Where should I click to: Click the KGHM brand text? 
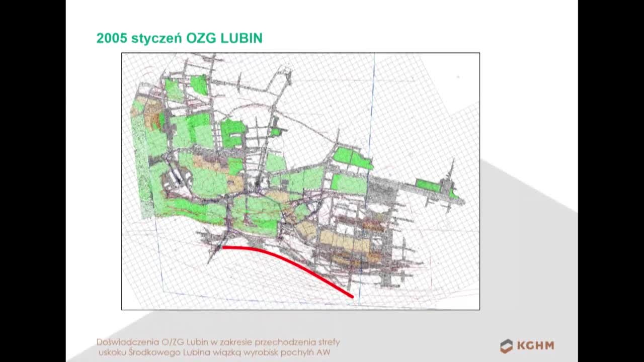pyautogui.click(x=535, y=346)
